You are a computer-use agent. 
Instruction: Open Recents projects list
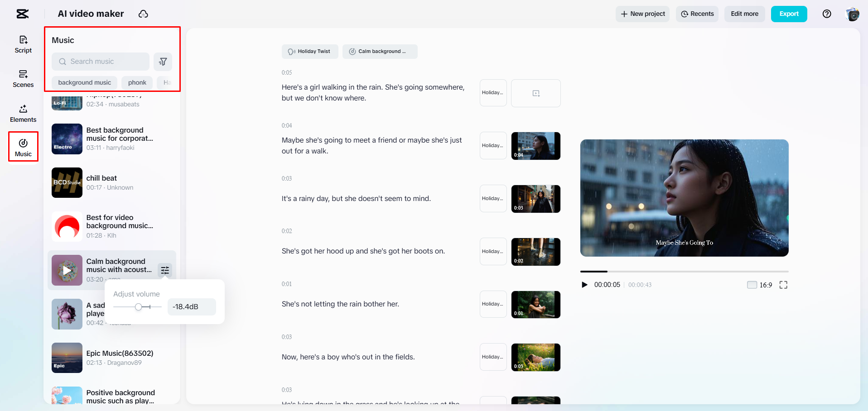click(697, 14)
